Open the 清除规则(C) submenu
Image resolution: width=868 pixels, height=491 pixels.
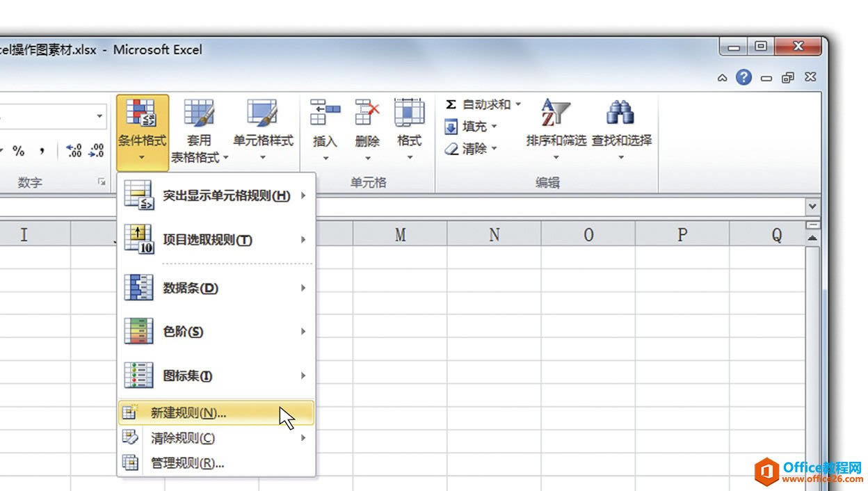pyautogui.click(x=216, y=438)
